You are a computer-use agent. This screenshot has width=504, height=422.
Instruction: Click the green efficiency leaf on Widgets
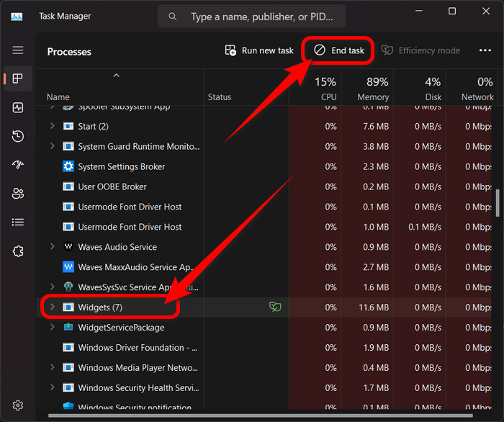[275, 307]
